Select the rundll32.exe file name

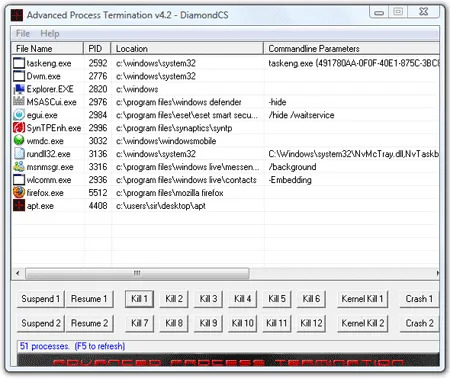pyautogui.click(x=49, y=154)
